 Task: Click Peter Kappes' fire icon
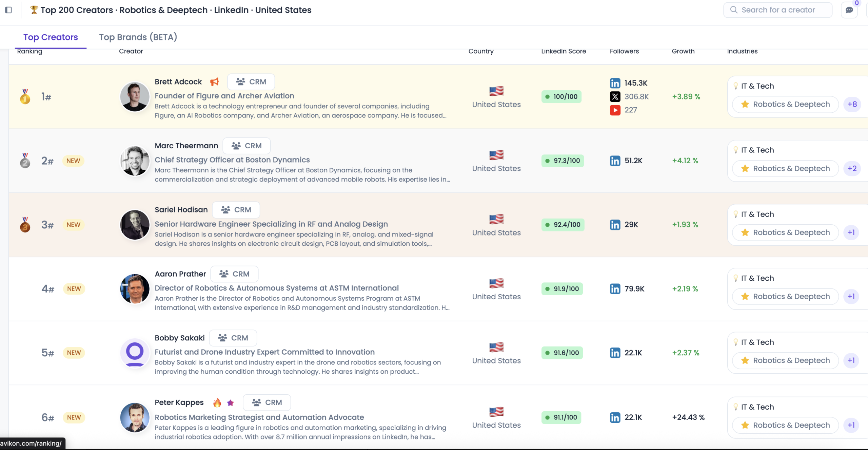(217, 402)
